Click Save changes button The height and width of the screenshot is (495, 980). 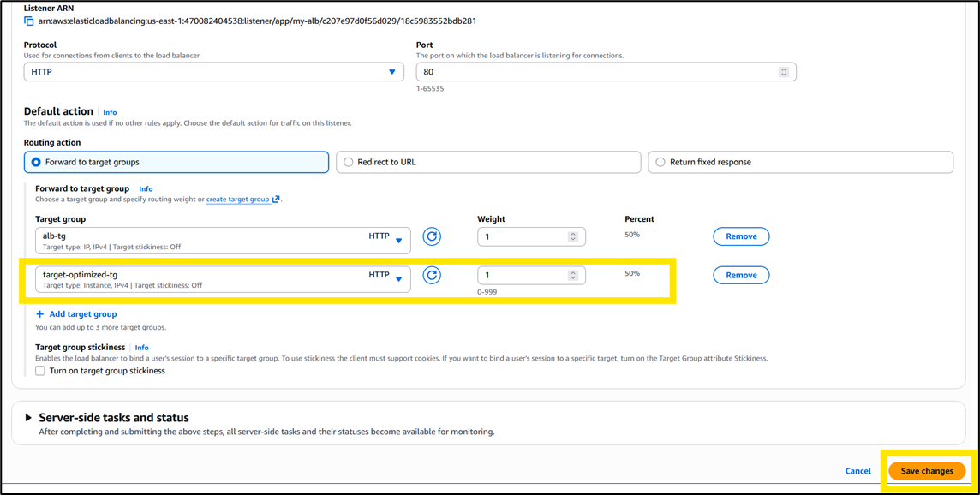coord(926,471)
